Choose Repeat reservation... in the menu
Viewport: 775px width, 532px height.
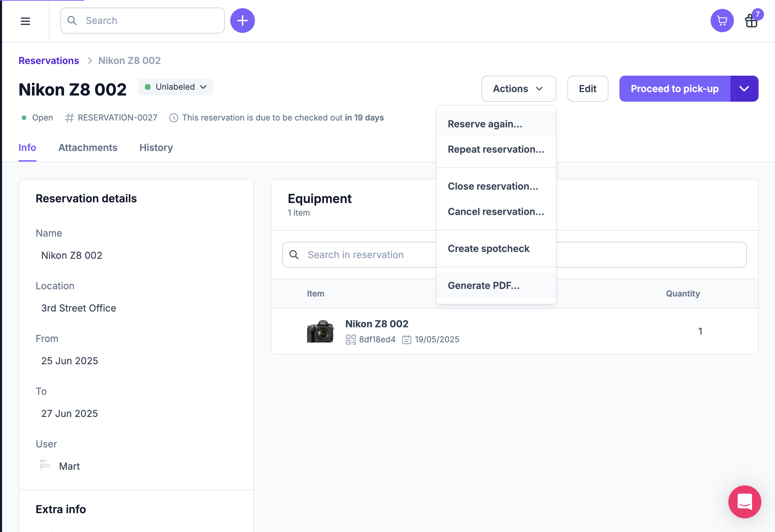click(x=496, y=149)
